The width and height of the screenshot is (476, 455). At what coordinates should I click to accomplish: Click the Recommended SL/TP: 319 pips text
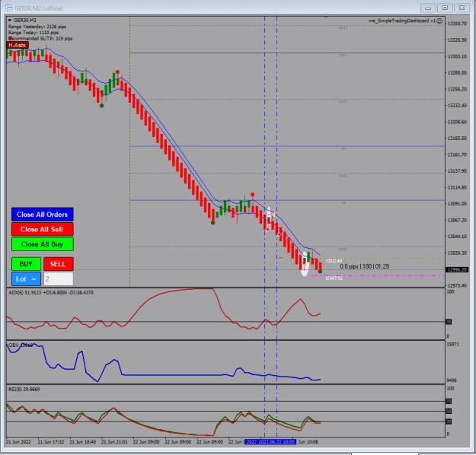(x=40, y=39)
